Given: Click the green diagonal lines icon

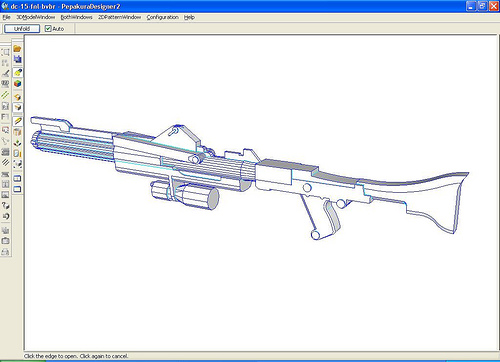Looking at the screenshot, I should pyautogui.click(x=5, y=95).
